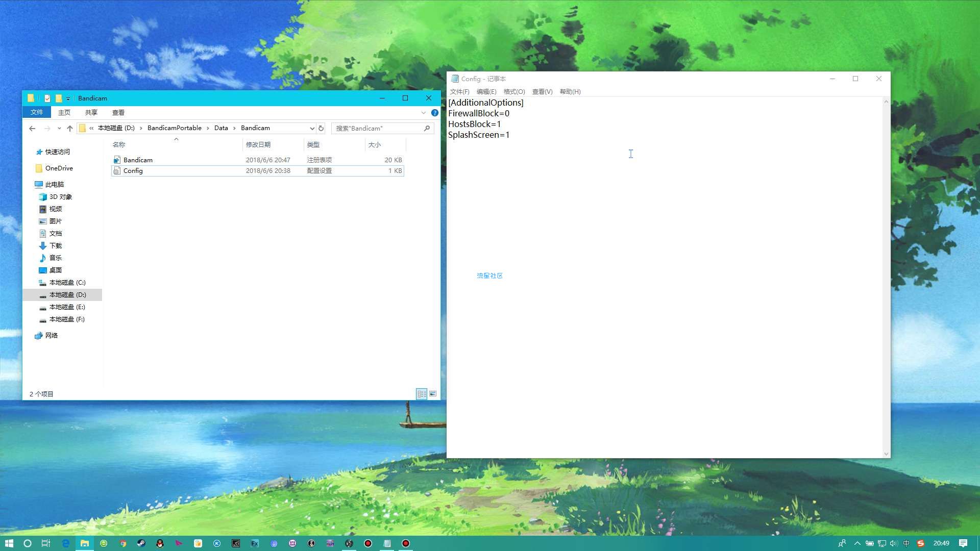Screen dimensions: 980x551
Task: Open 视频 folder in navigation pane
Action: 51,209
